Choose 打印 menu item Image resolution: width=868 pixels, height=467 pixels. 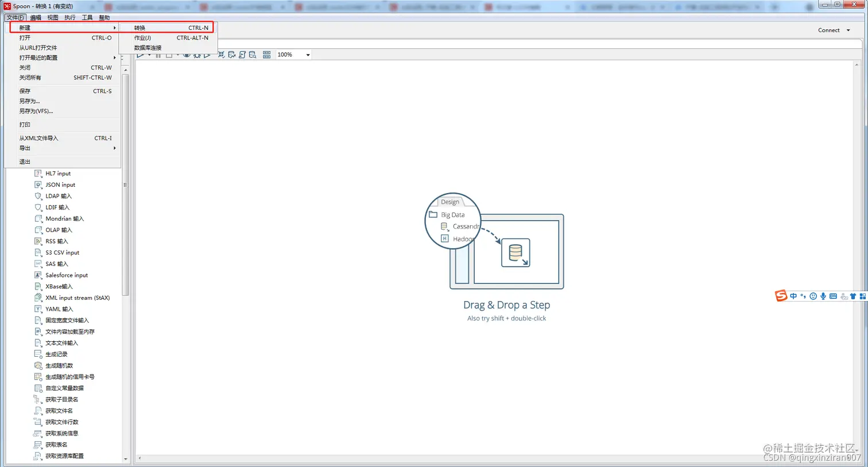[x=63, y=125]
